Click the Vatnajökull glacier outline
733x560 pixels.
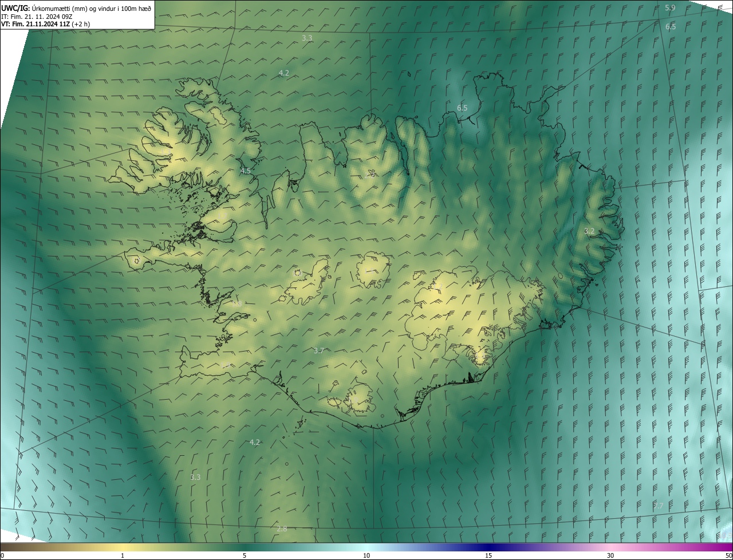tap(475, 315)
